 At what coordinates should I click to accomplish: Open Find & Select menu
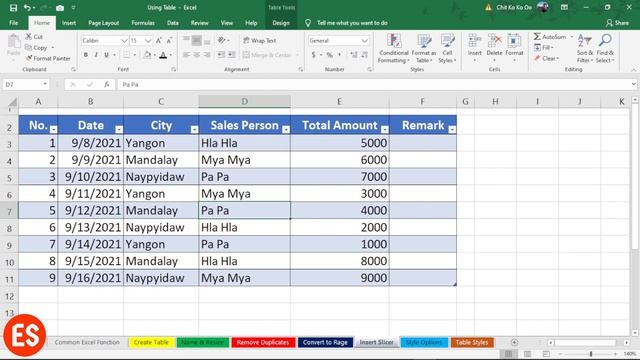point(605,48)
